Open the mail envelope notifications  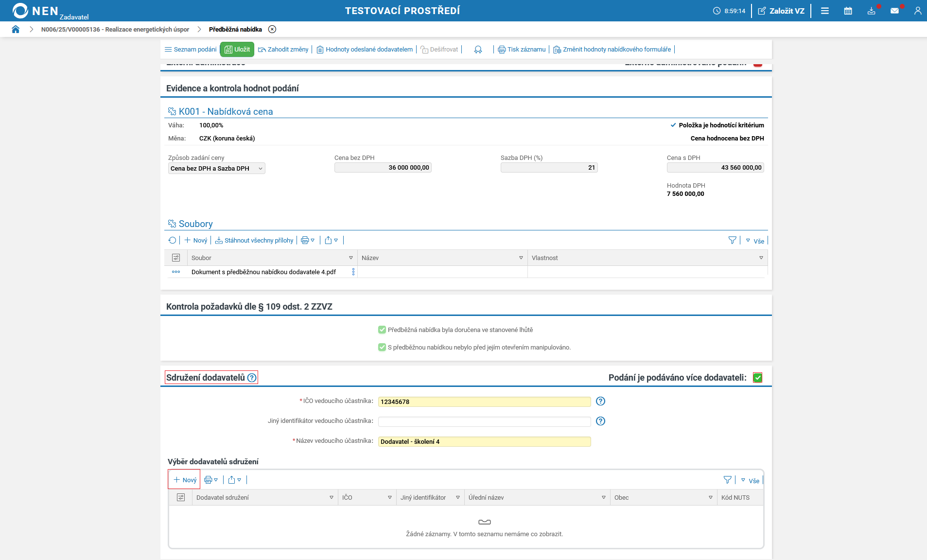pos(894,11)
